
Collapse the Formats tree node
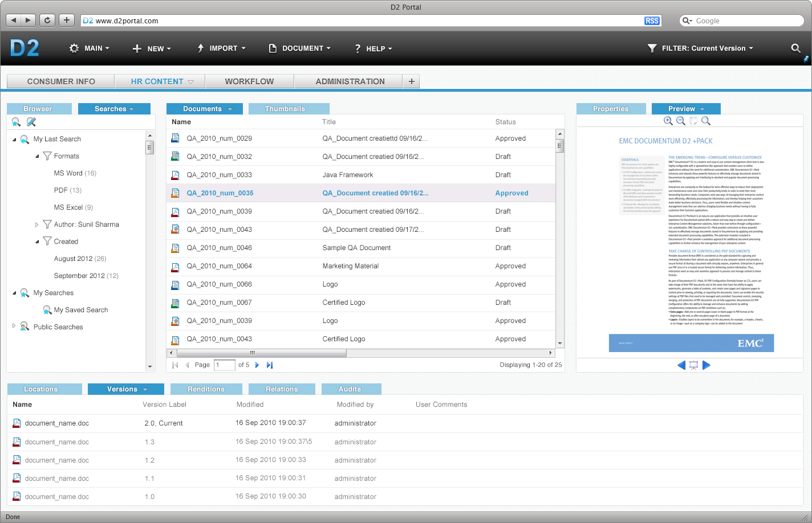click(37, 157)
